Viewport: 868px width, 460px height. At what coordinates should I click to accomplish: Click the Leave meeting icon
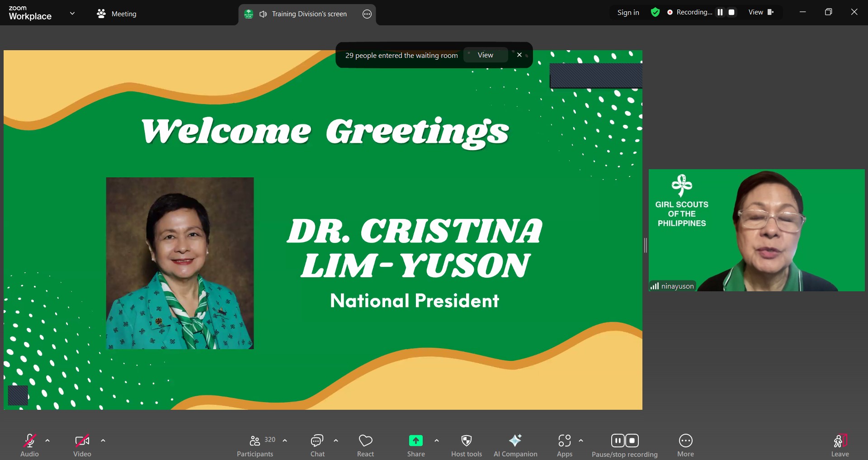[x=840, y=441]
